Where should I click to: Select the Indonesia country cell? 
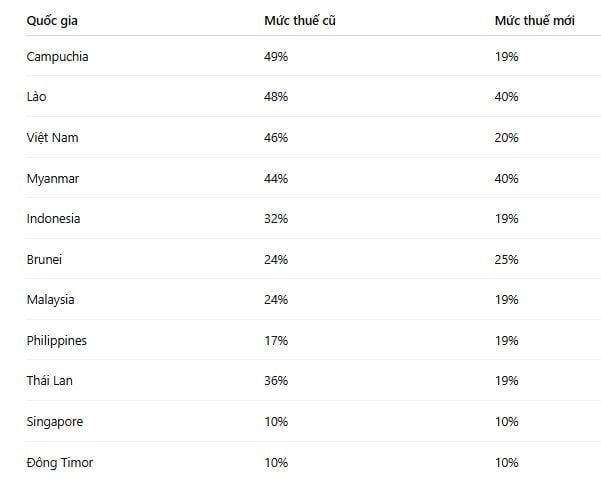53,219
